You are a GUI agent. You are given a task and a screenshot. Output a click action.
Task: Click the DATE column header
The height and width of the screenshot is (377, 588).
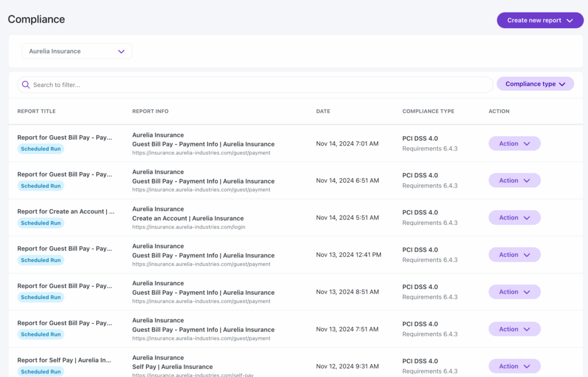click(x=323, y=111)
